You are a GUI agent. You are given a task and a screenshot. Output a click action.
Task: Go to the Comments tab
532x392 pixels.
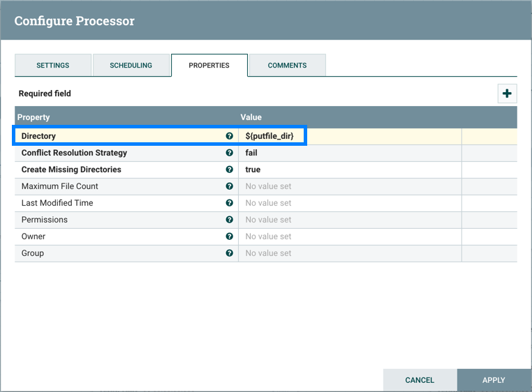(287, 66)
